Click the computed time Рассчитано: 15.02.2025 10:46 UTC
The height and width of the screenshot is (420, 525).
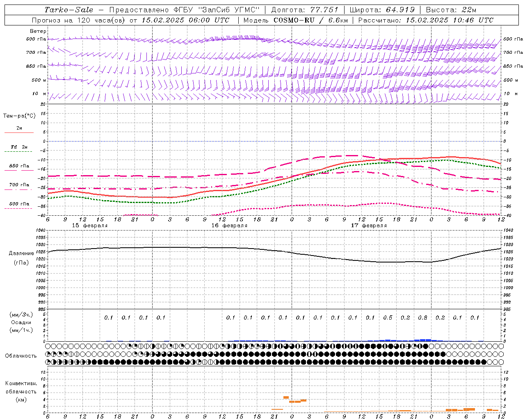click(425, 20)
